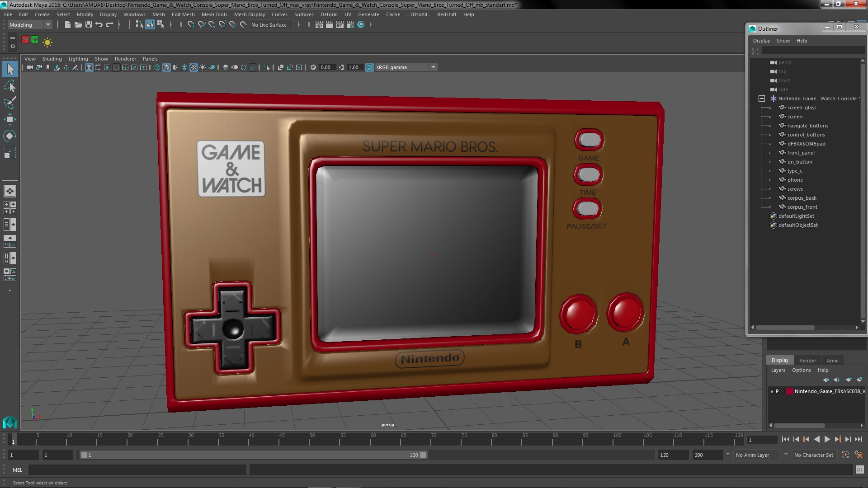Click the MEL command input field
868x488 pixels.
pos(137,470)
